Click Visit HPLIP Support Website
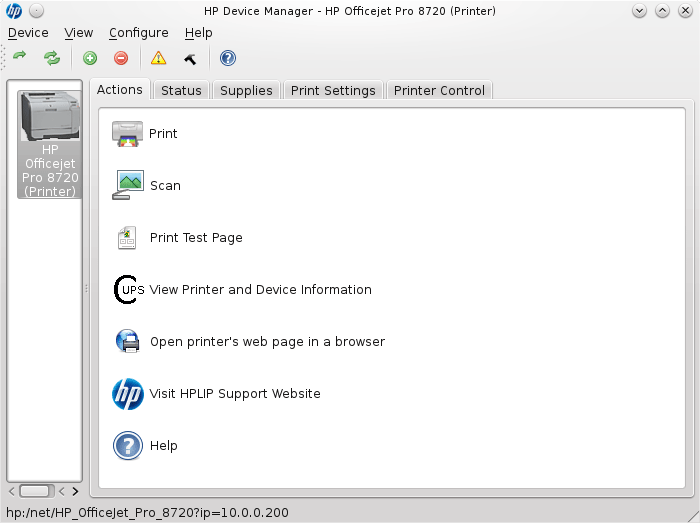The height and width of the screenshot is (523, 700). point(235,394)
